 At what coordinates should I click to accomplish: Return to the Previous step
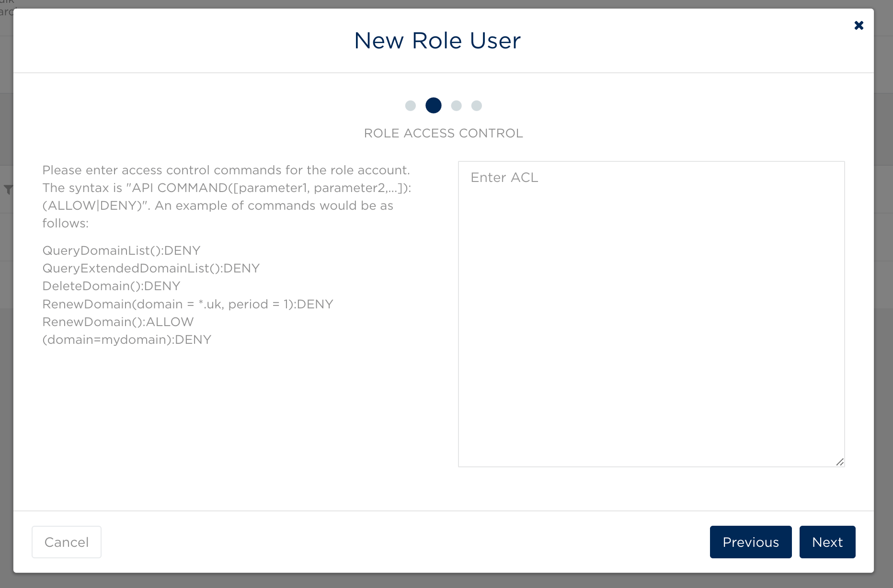click(x=751, y=542)
